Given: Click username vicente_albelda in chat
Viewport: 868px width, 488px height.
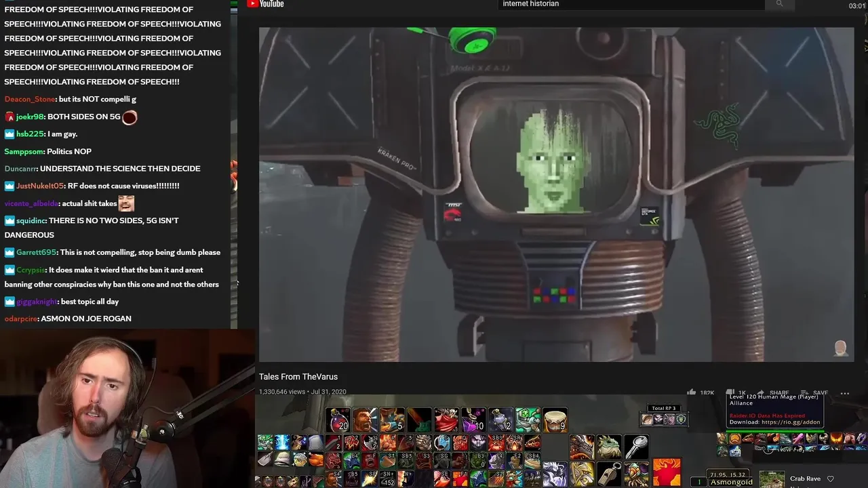Looking at the screenshot, I should (31, 203).
